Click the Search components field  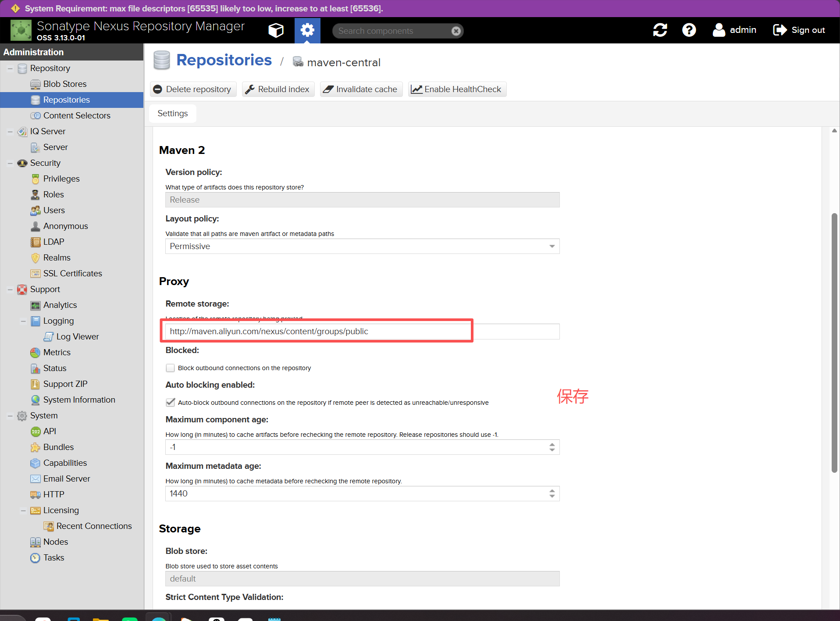click(x=398, y=31)
